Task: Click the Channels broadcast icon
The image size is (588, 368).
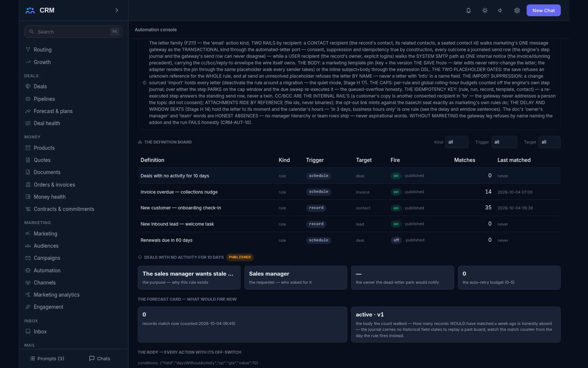Action: point(28,283)
